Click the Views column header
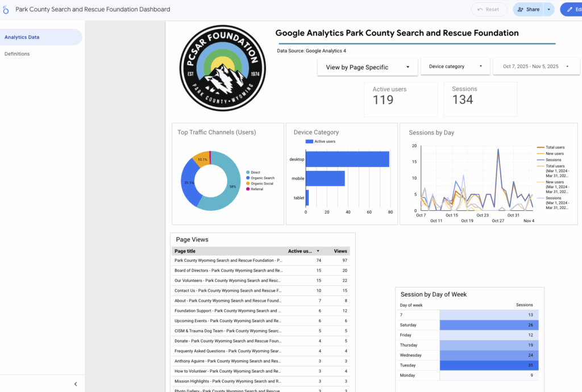The width and height of the screenshot is (582, 392). (340, 251)
